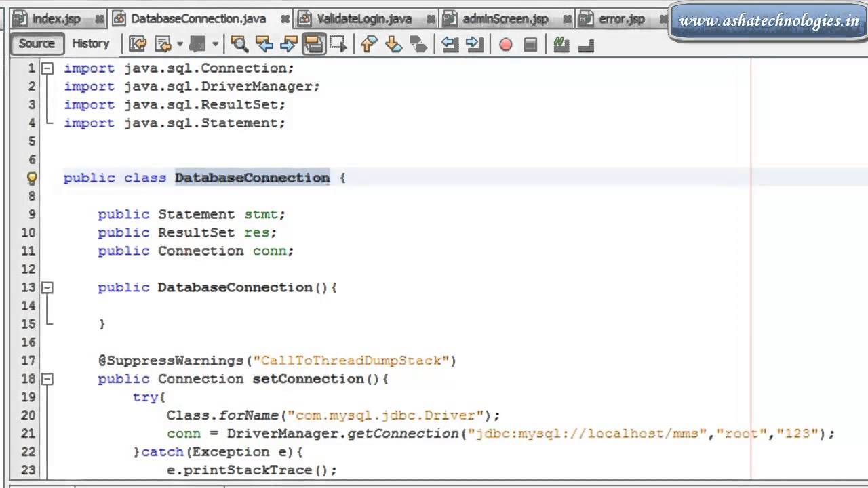Click the res field on line 10
This screenshot has width=868, height=488.
pos(257,232)
